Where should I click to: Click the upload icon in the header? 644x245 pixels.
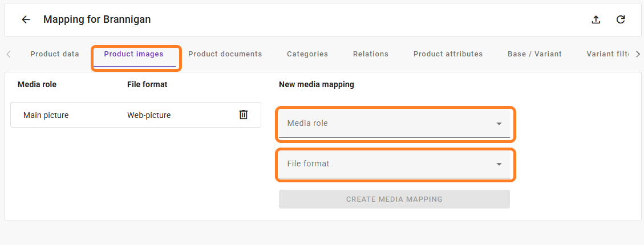pos(596,19)
